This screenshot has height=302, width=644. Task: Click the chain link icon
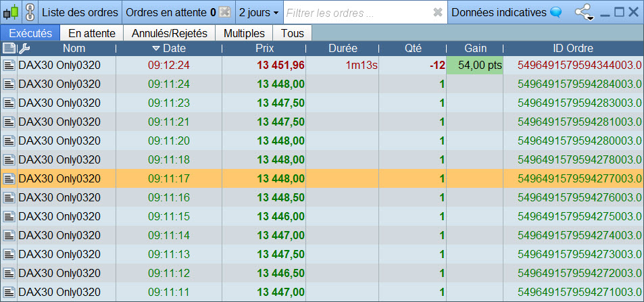coord(30,12)
